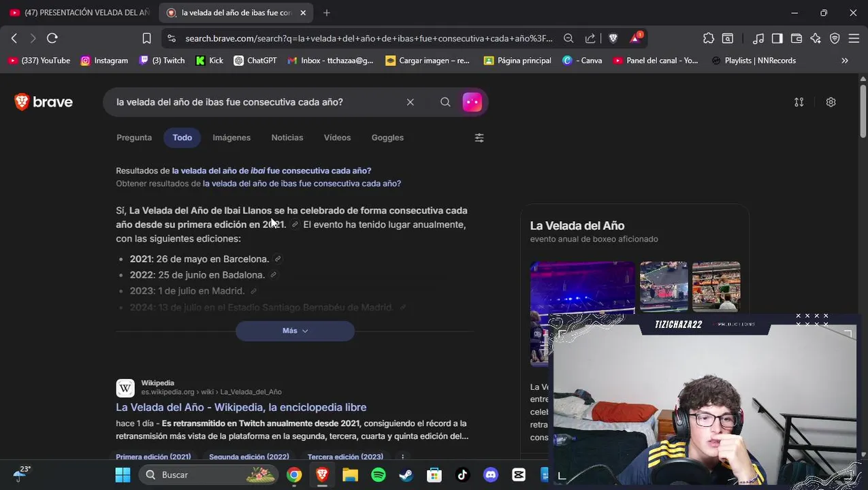Open the Cargar imagen bookmark
This screenshot has width=868, height=490.
428,61
